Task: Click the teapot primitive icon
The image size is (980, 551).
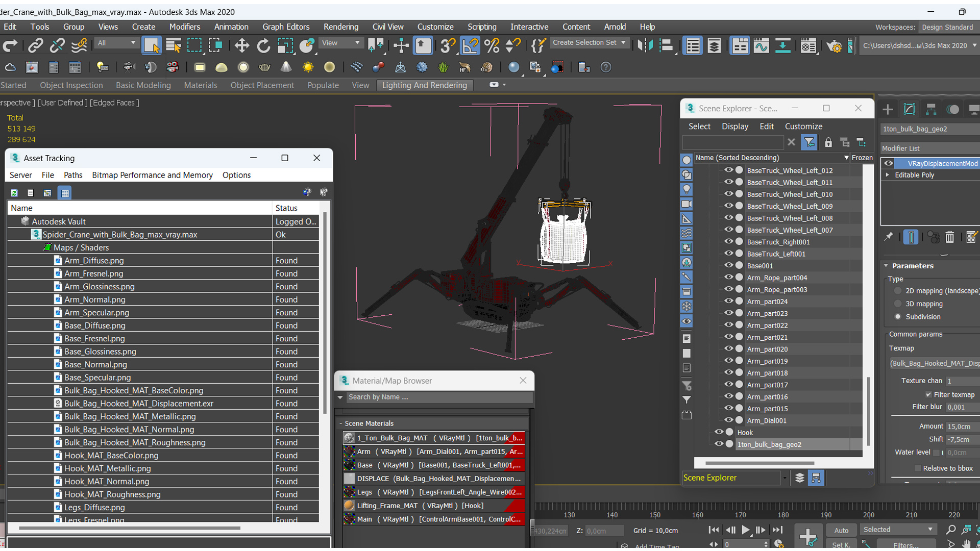Action: pyautogui.click(x=264, y=67)
